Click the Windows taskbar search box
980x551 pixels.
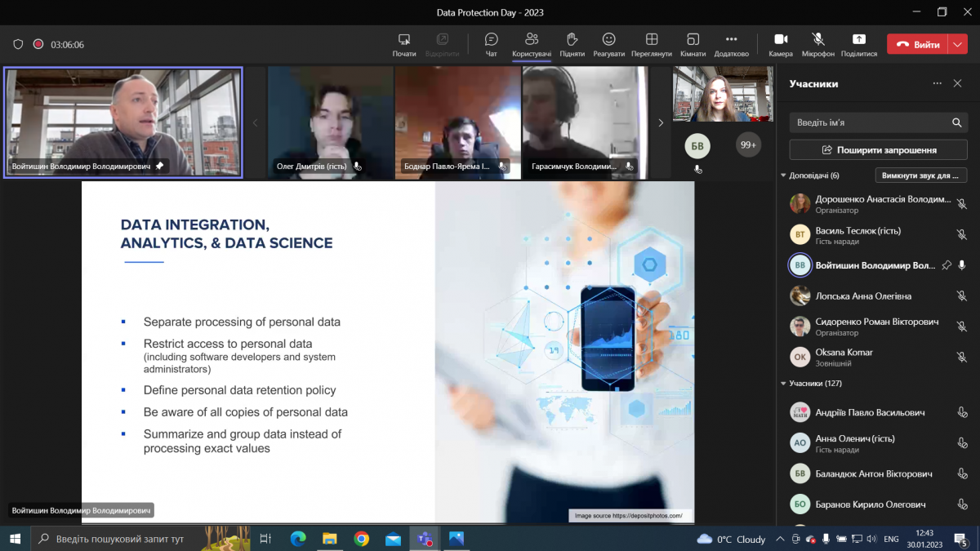(x=140, y=539)
